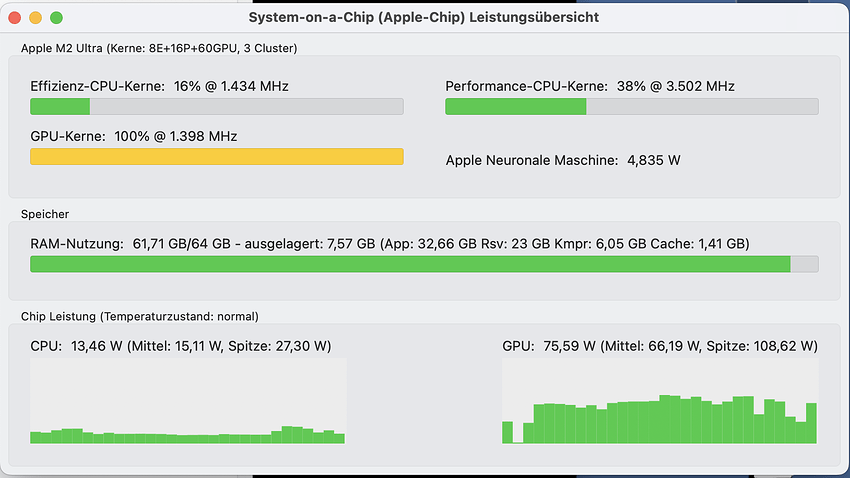Select the Apple M2 Ultra header label

[159, 48]
